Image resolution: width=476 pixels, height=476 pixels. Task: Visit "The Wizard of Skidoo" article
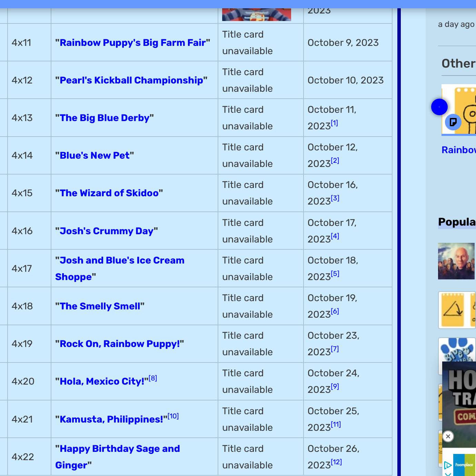point(109,193)
